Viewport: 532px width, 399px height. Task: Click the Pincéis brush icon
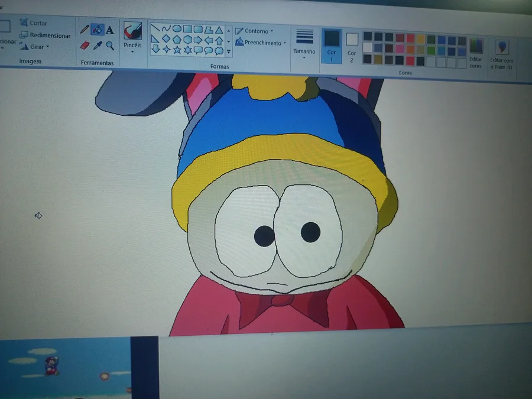[132, 31]
